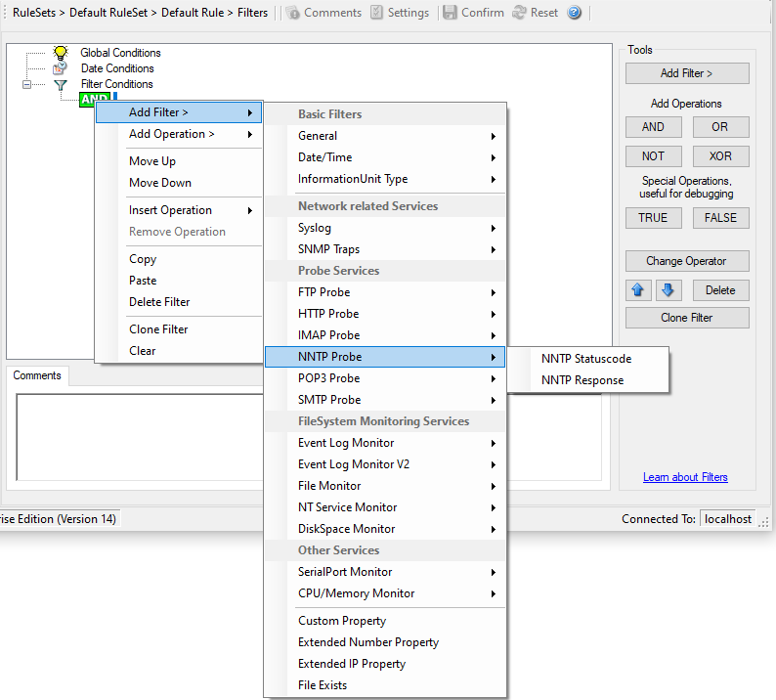Collapse the Filter Conditions tree node
Viewport: 776px width, 700px height.
(26, 84)
